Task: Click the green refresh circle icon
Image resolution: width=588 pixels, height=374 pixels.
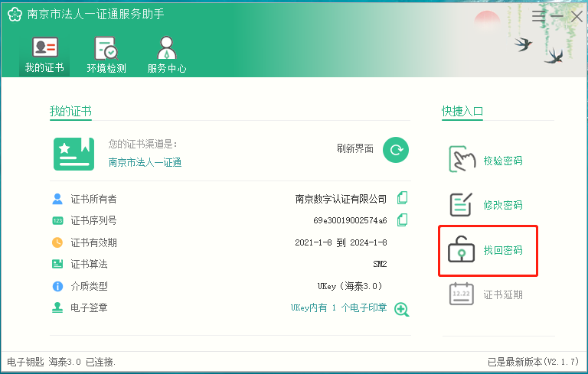Action: pos(396,150)
